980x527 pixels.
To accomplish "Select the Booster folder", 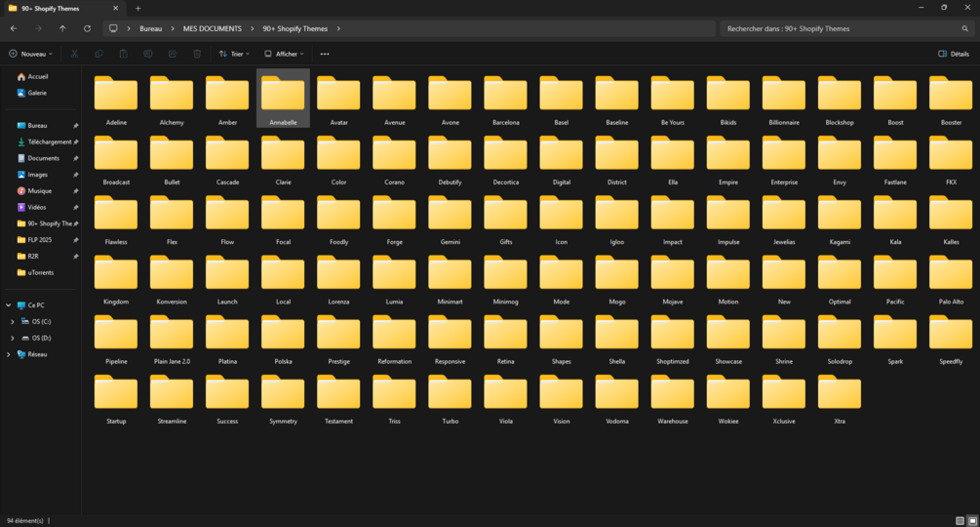I will click(x=951, y=101).
